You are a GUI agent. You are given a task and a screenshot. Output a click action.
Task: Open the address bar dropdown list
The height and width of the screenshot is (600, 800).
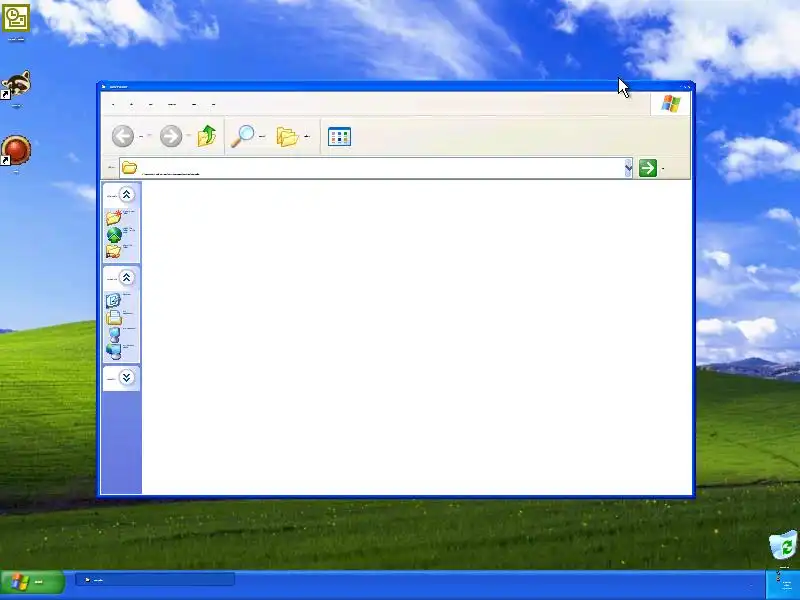(628, 168)
